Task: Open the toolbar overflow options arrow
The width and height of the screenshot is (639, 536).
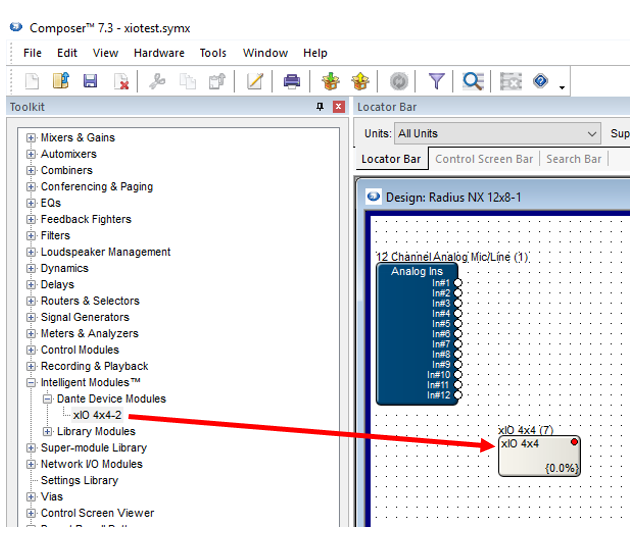Action: click(x=562, y=87)
